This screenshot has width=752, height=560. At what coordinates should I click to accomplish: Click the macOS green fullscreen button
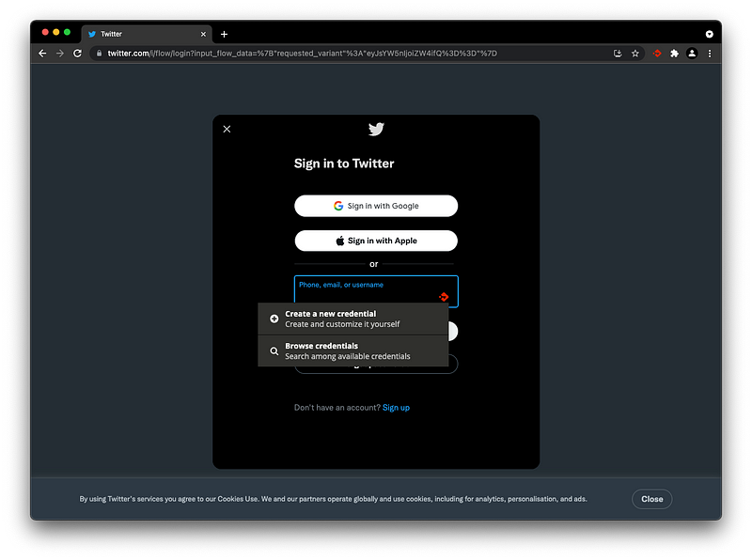click(67, 32)
